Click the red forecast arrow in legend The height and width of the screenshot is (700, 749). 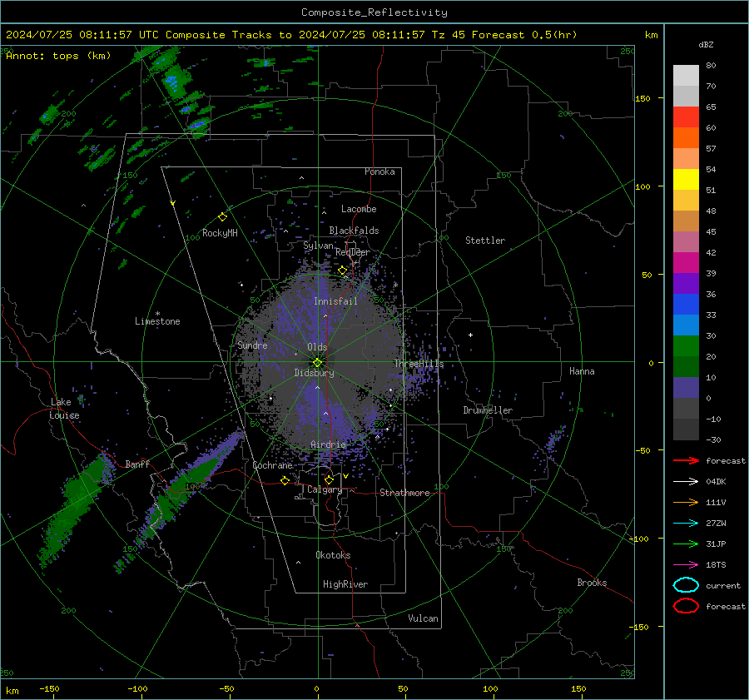[x=686, y=460]
